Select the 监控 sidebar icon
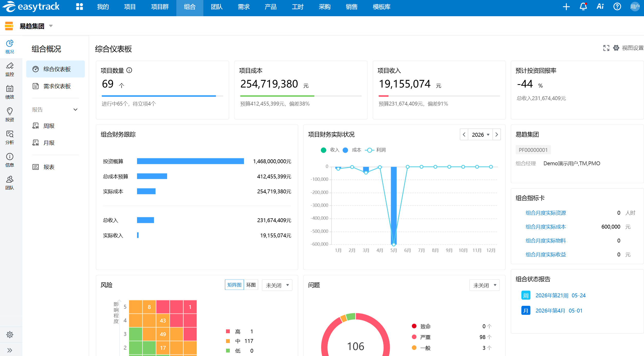The height and width of the screenshot is (356, 644). coord(10,69)
